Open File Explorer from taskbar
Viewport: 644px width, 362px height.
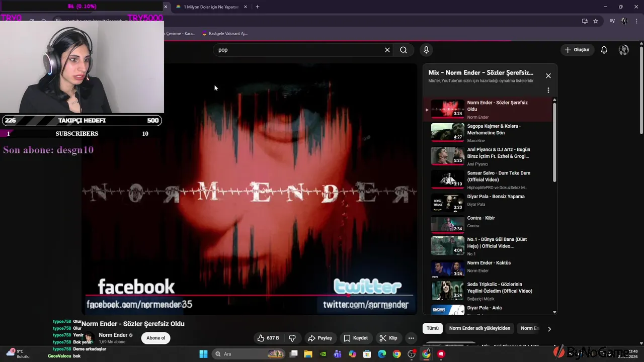coord(308,354)
